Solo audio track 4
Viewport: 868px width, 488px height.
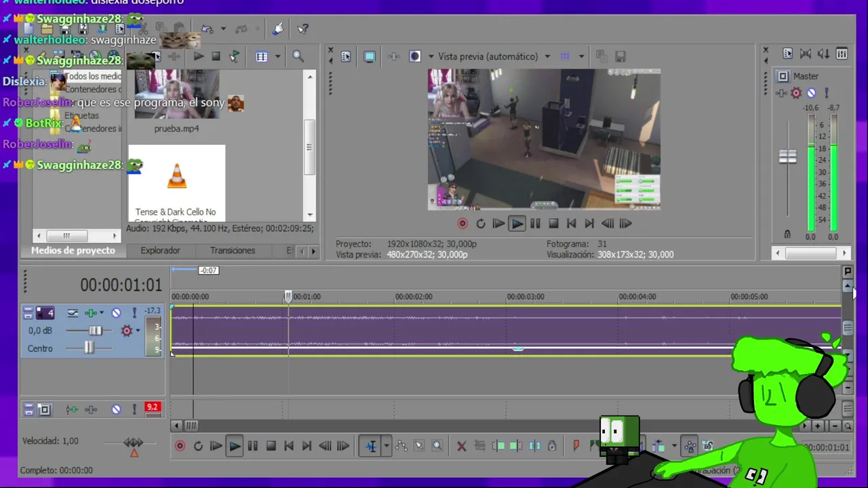134,313
